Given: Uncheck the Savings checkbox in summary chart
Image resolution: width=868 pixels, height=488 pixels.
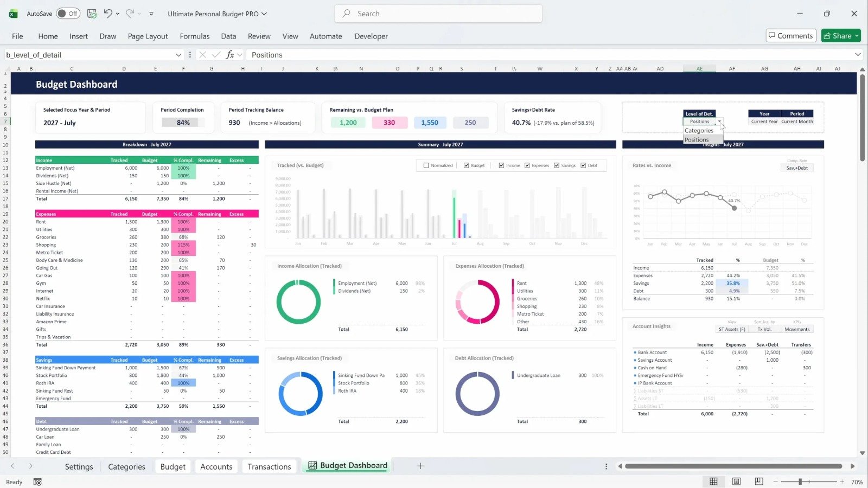Looking at the screenshot, I should pyautogui.click(x=557, y=165).
